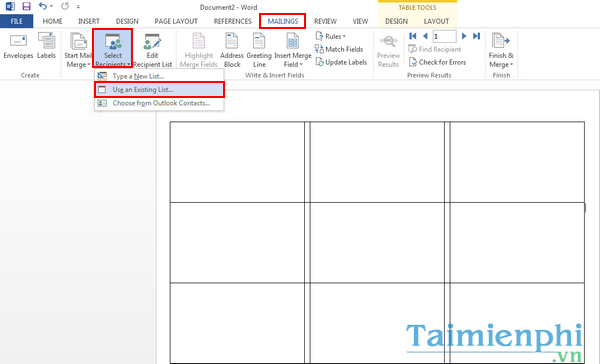Screen dimensions: 600x364
Task: Click the Insert Merge Field icon
Action: [293, 41]
